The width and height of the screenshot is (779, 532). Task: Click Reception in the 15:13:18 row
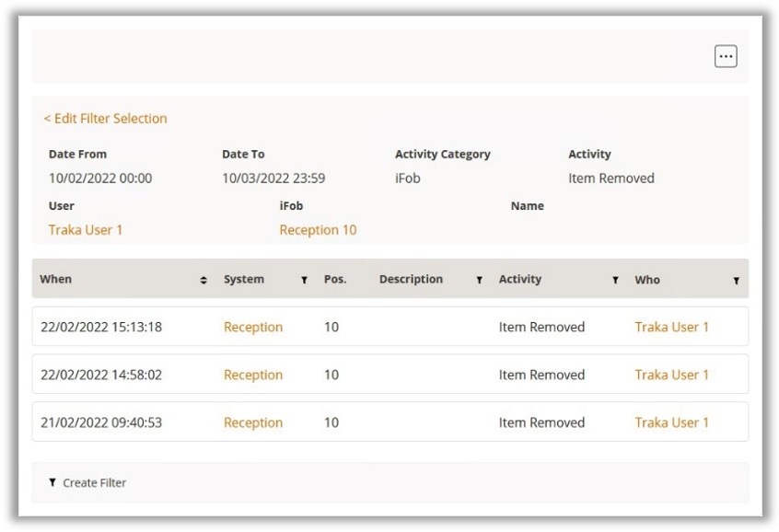[253, 327]
